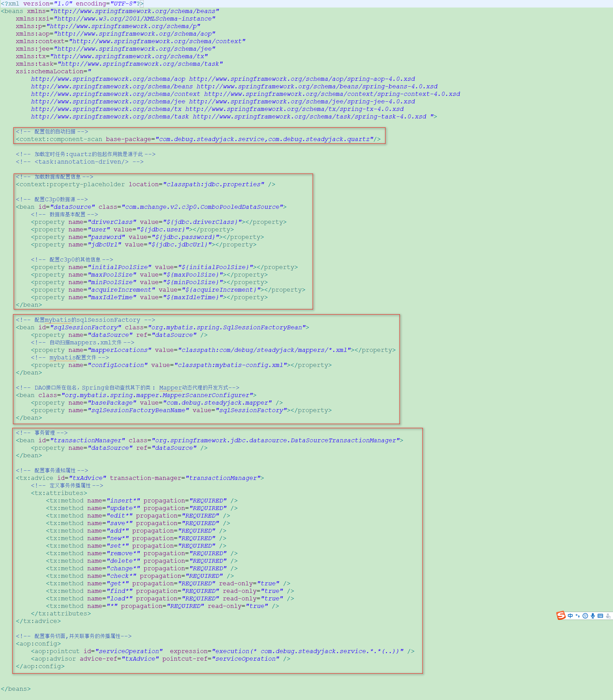
Task: Click the spring-beans-4.0.xsd schema URL
Action: [317, 87]
